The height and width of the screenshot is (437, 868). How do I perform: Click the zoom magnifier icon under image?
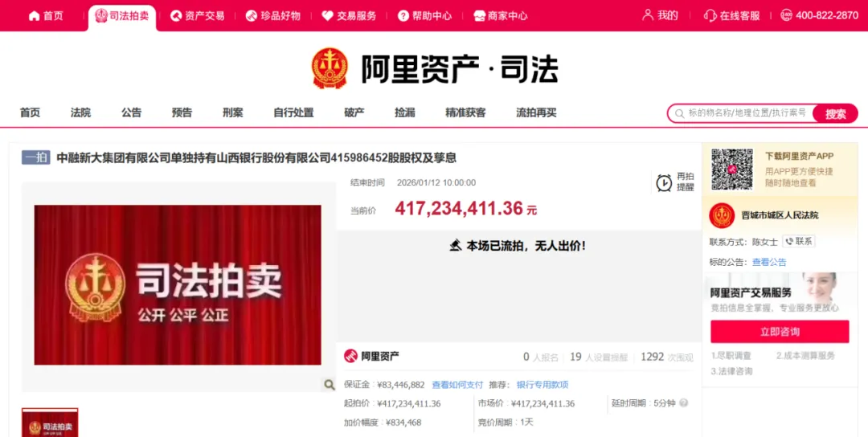click(329, 385)
